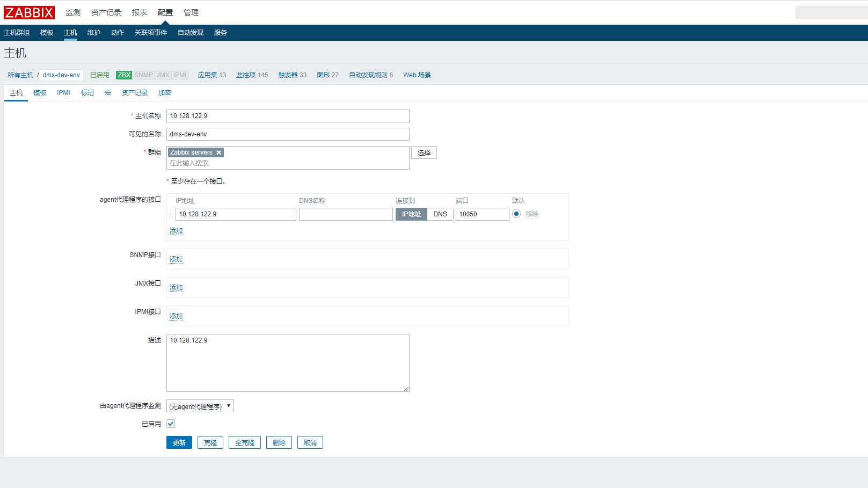Open the 资产记录 top menu
The height and width of the screenshot is (488, 868).
(x=106, y=12)
